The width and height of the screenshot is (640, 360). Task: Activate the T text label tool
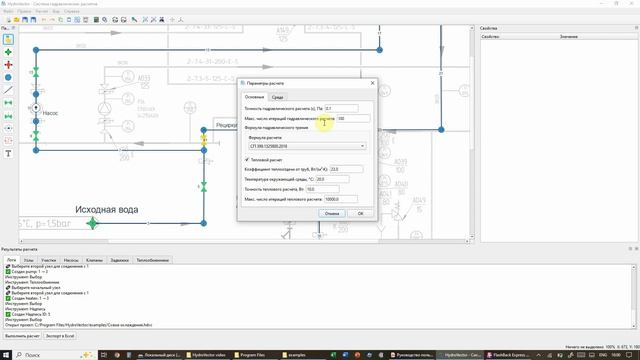point(8,153)
